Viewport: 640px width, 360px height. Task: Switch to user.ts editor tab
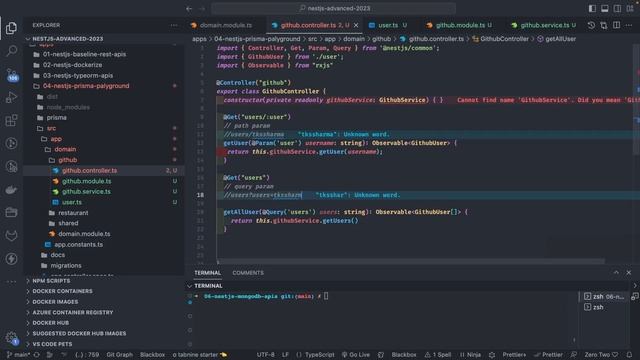388,25
